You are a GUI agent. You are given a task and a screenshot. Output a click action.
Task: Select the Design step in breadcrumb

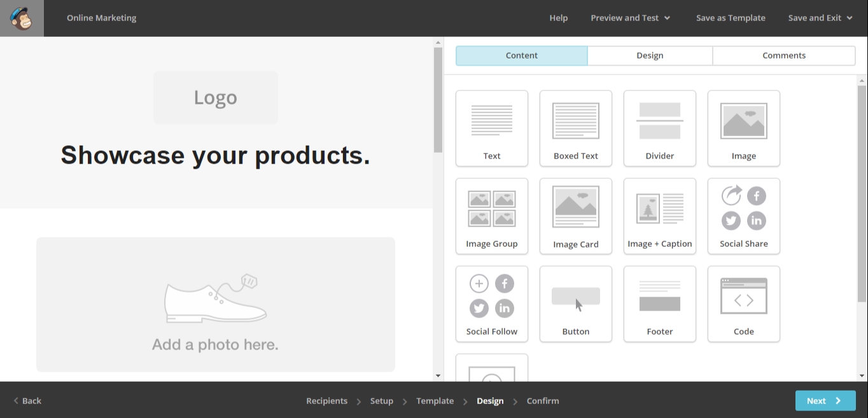[x=490, y=401]
